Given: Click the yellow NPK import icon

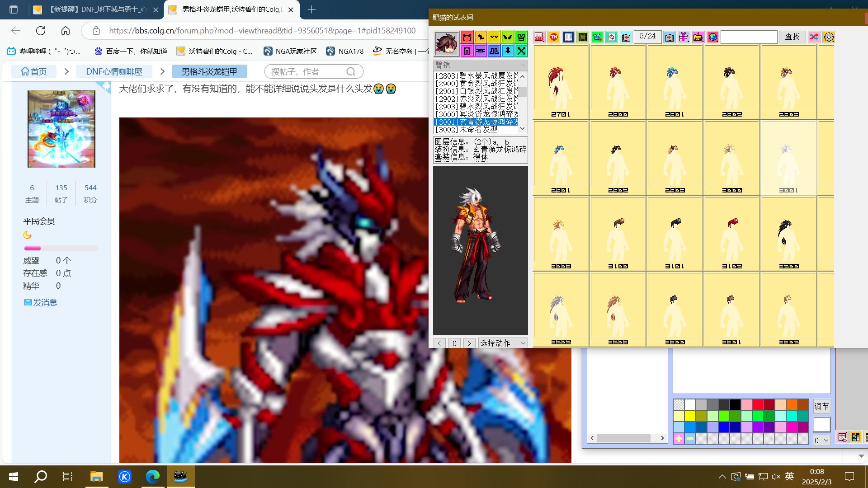Looking at the screenshot, I should tap(698, 37).
